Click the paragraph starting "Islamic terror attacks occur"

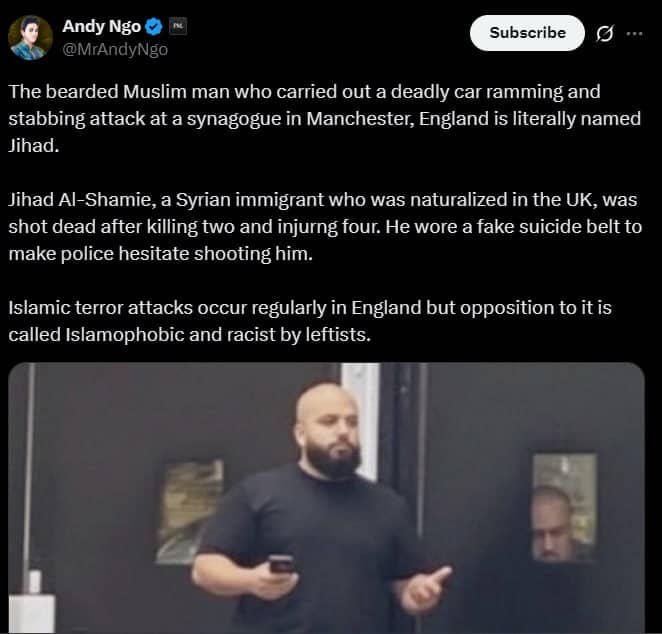click(310, 321)
